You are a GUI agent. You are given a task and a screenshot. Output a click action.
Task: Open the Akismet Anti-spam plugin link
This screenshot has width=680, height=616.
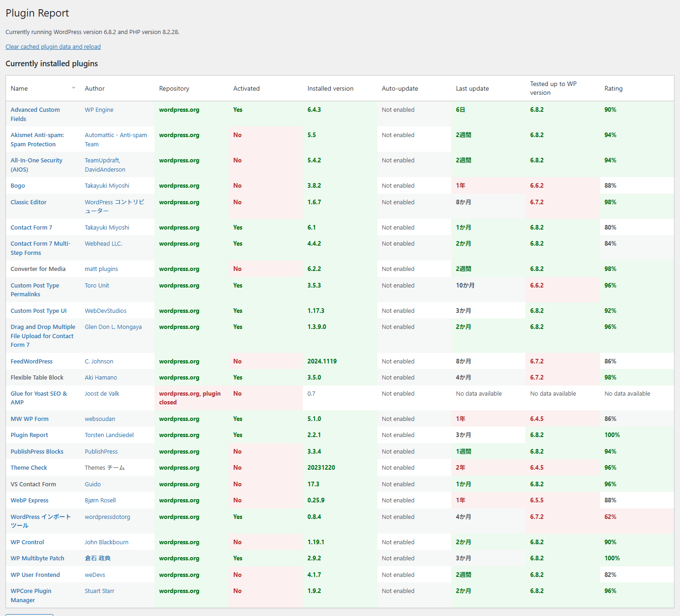coord(37,139)
